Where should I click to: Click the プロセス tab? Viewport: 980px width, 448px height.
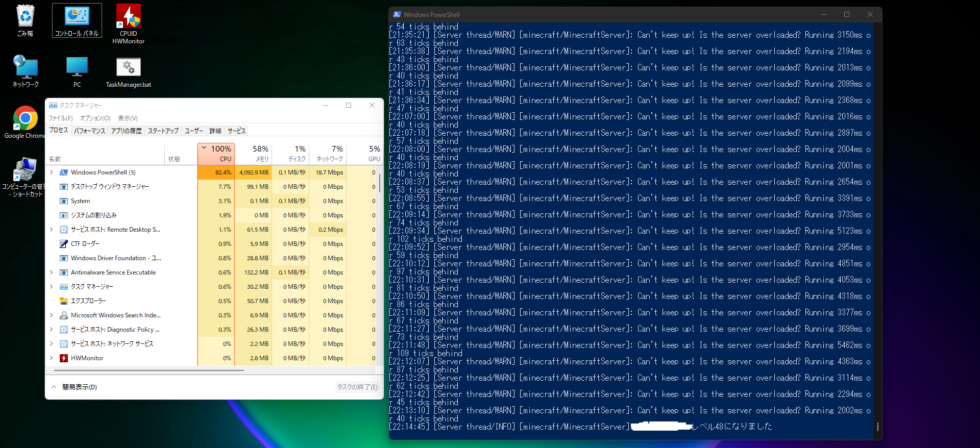click(58, 131)
